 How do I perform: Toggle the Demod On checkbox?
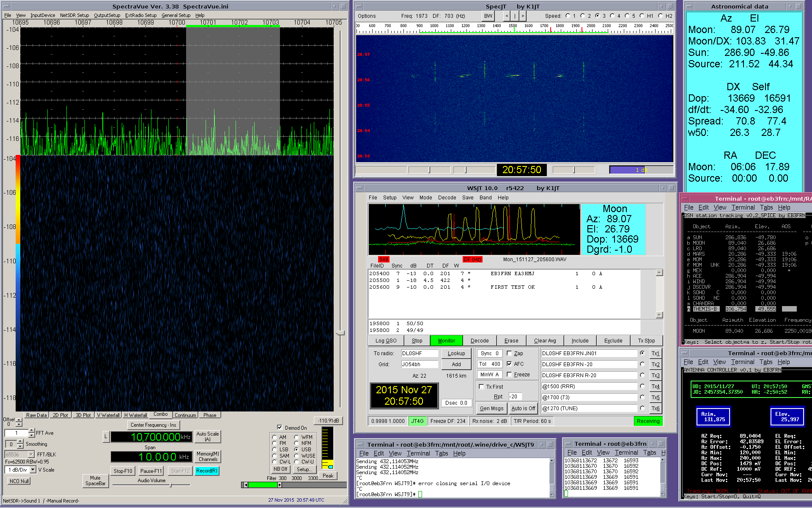[x=280, y=428]
